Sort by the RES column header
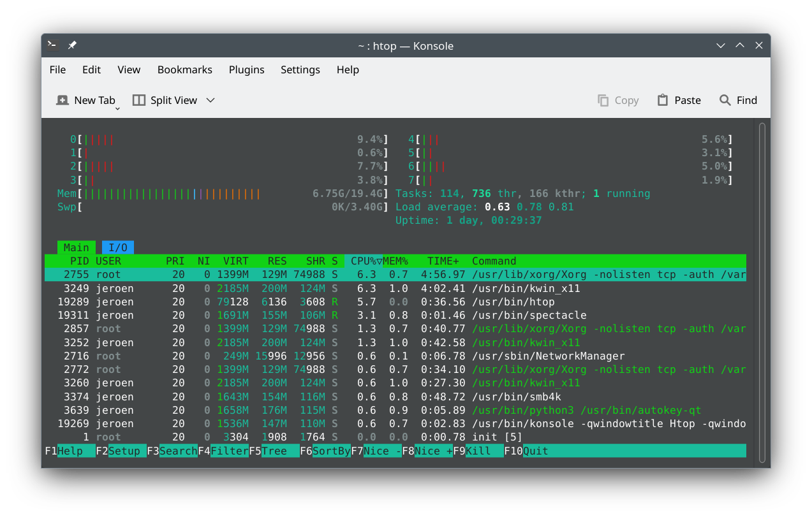The image size is (812, 517). pyautogui.click(x=277, y=261)
